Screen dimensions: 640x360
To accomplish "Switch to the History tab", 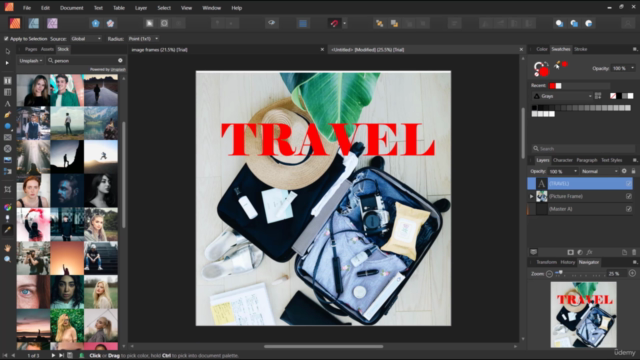I will (567, 262).
